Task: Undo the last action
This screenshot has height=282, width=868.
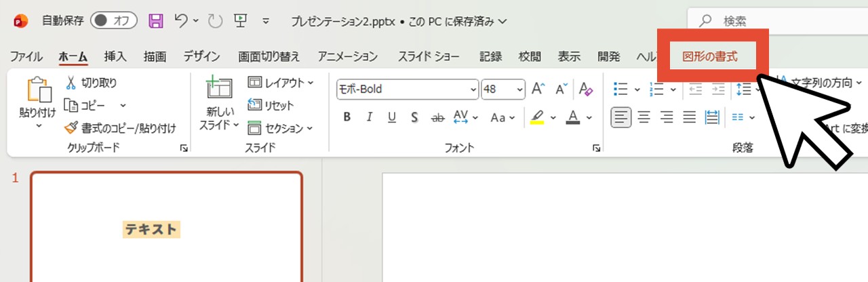Action: [x=181, y=20]
